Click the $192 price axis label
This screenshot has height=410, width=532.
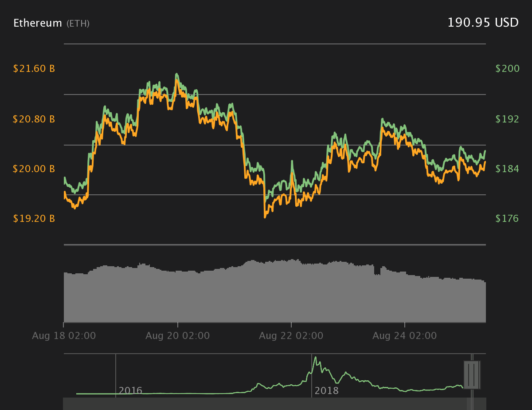(507, 119)
